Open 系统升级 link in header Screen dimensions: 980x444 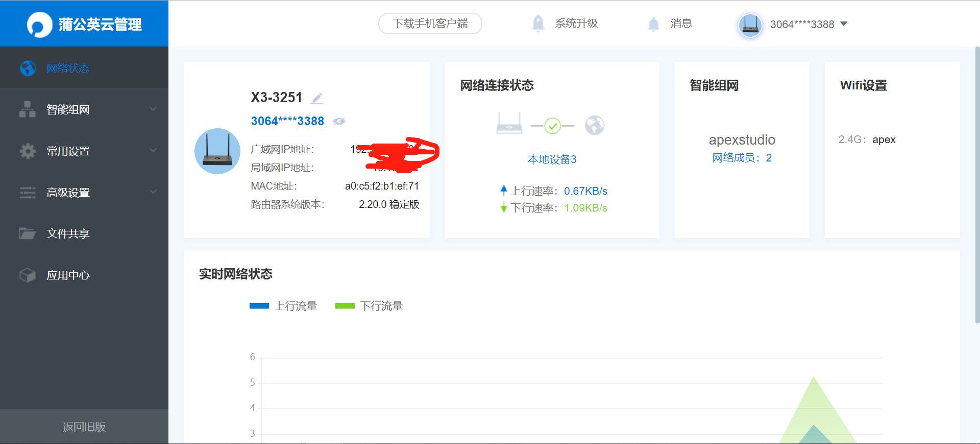576,24
